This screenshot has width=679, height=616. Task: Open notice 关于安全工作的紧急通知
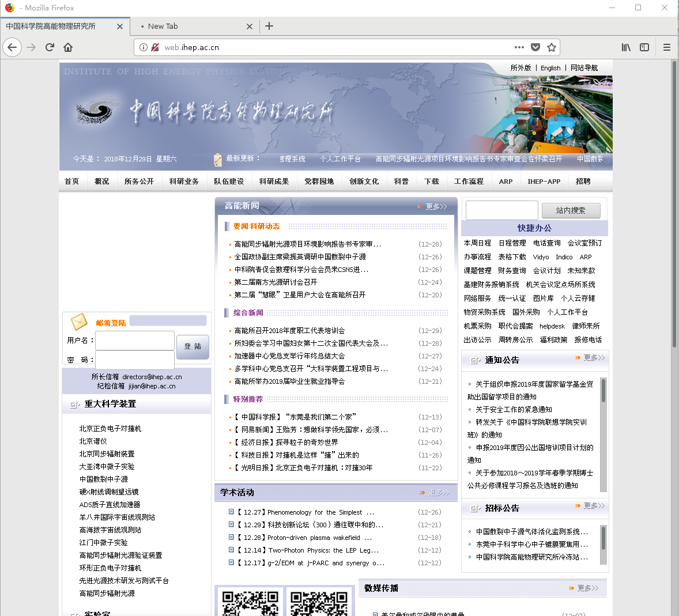click(514, 410)
